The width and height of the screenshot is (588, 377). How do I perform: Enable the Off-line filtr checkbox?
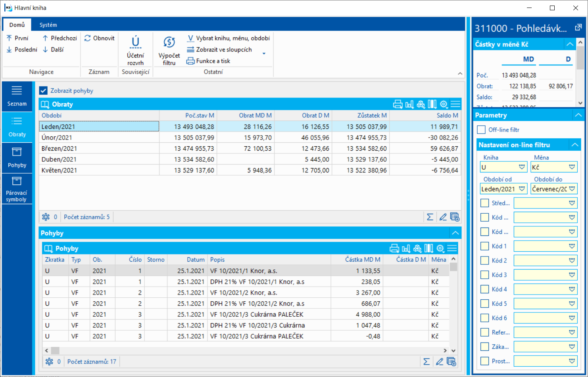481,130
